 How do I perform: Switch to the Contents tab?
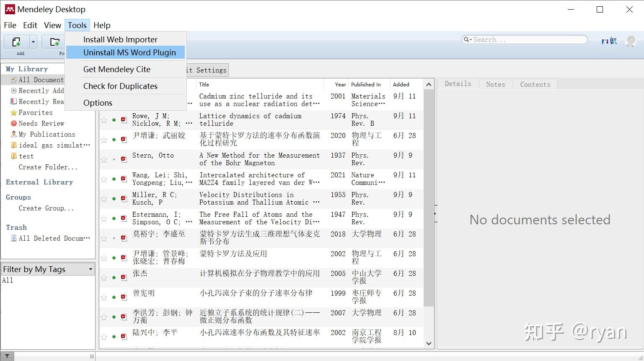point(535,84)
